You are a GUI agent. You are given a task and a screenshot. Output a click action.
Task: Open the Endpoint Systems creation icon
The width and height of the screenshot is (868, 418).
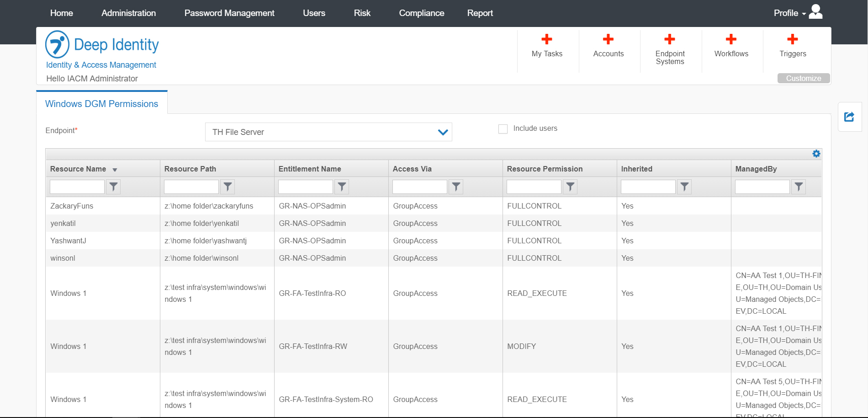tap(669, 40)
